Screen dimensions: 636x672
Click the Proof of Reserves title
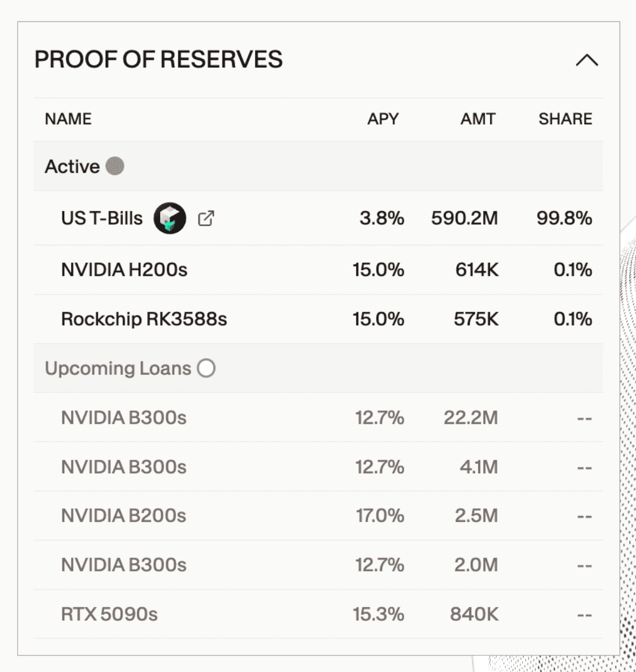coord(158,60)
